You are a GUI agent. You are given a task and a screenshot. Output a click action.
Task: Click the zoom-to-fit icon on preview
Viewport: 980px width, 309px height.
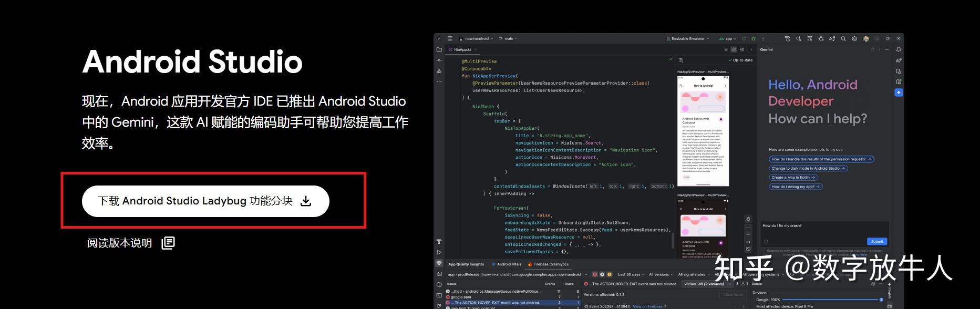point(748,249)
